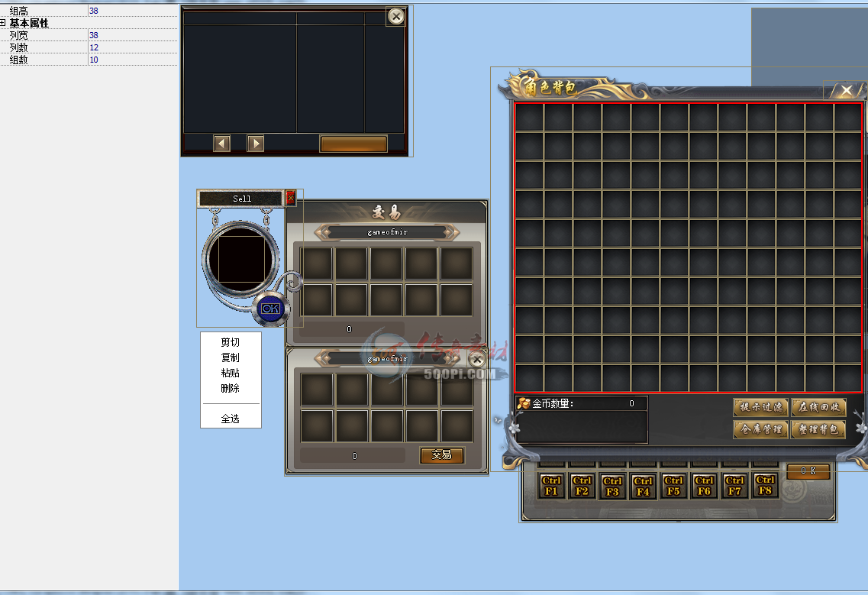This screenshot has width=868, height=595.
Task: Choose 删除 from the context menu
Action: pos(231,388)
